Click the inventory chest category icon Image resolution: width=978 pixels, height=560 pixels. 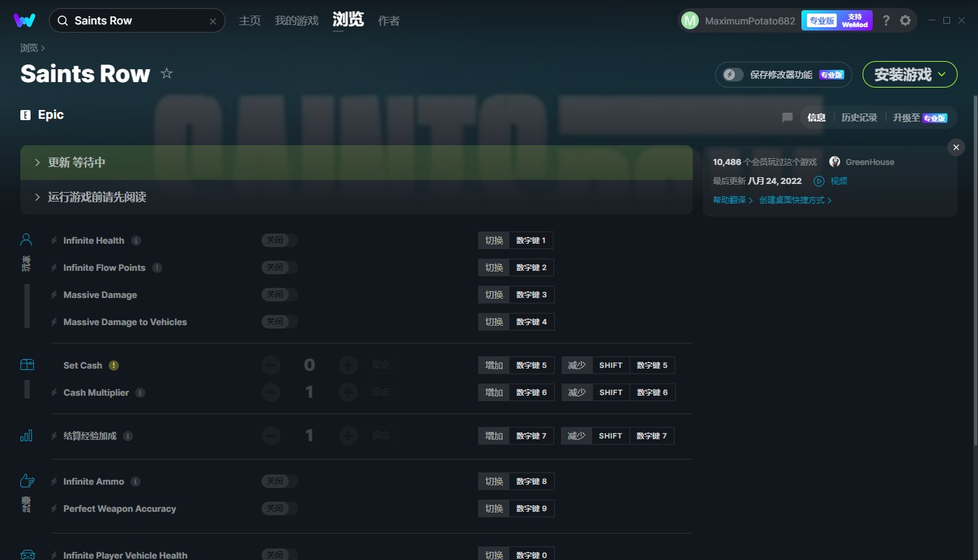point(26,365)
